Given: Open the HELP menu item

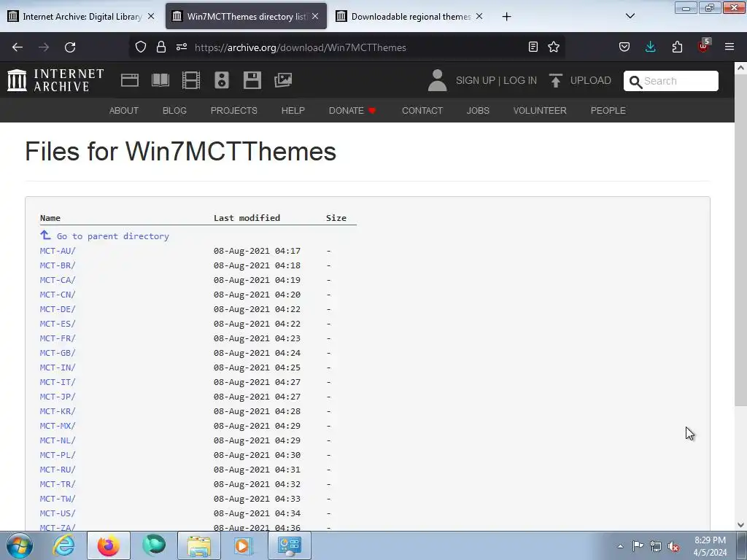Looking at the screenshot, I should [x=293, y=111].
